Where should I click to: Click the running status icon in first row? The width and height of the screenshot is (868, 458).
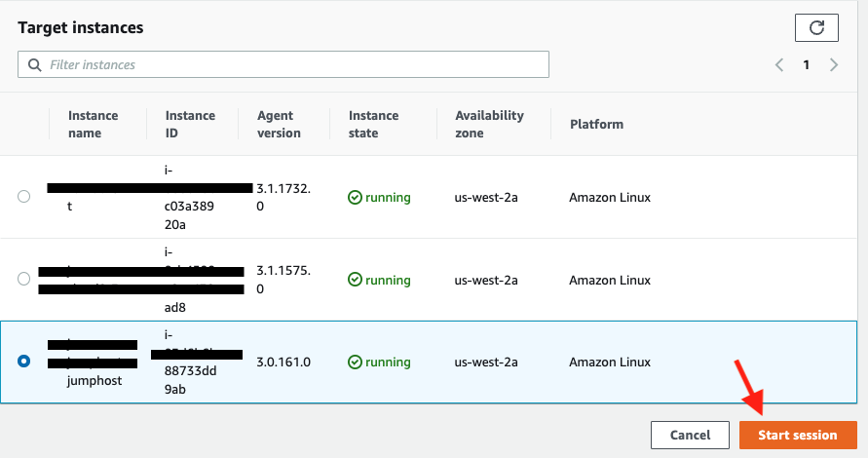pyautogui.click(x=356, y=197)
